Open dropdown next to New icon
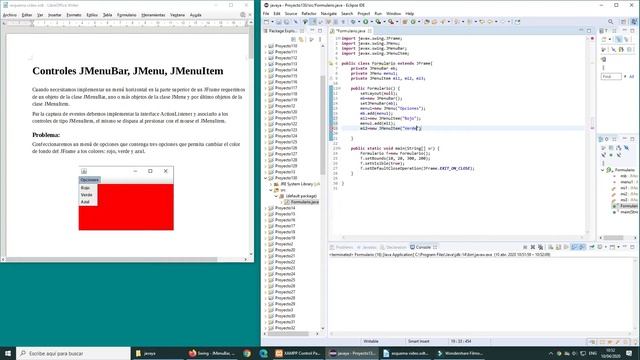Image resolution: width=640 pixels, height=360 pixels. coord(272,22)
